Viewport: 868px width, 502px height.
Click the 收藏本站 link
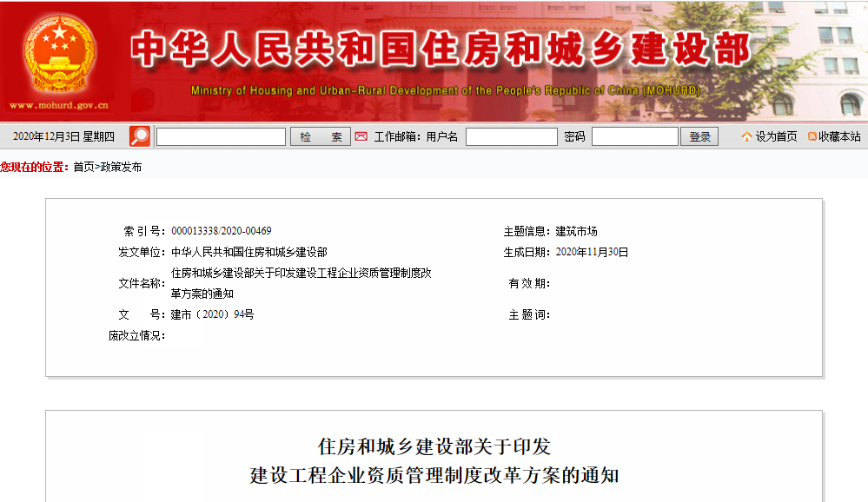tap(839, 136)
